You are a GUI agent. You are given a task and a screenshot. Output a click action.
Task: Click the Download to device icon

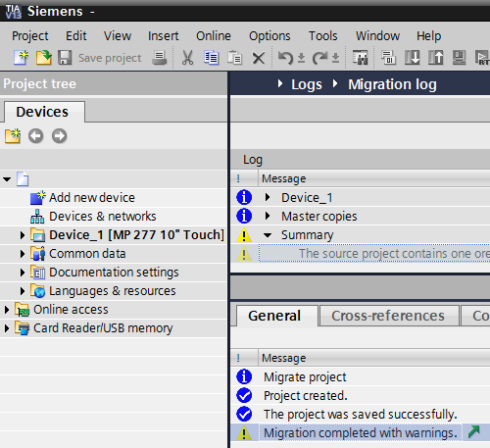tap(413, 58)
